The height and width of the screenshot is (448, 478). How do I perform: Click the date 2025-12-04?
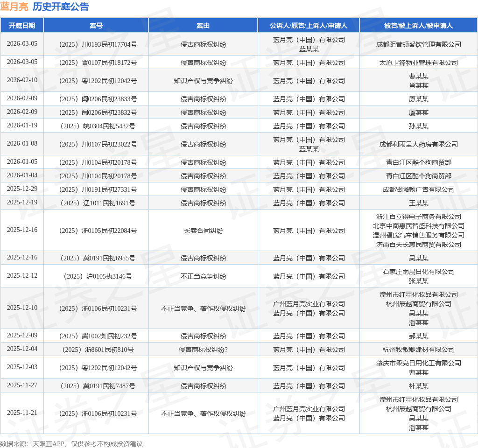[22, 349]
